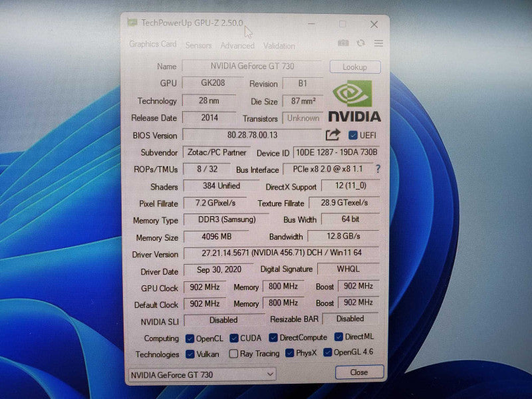Click the Device ID field 10DE 1287
The height and width of the screenshot is (399, 532).
[x=336, y=152]
